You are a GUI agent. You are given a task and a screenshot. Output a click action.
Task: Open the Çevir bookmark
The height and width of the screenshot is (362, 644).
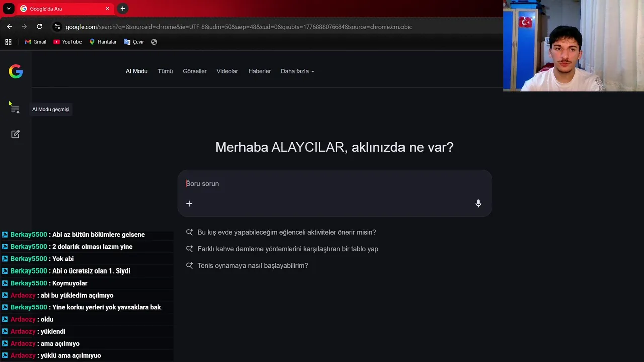[x=134, y=42]
